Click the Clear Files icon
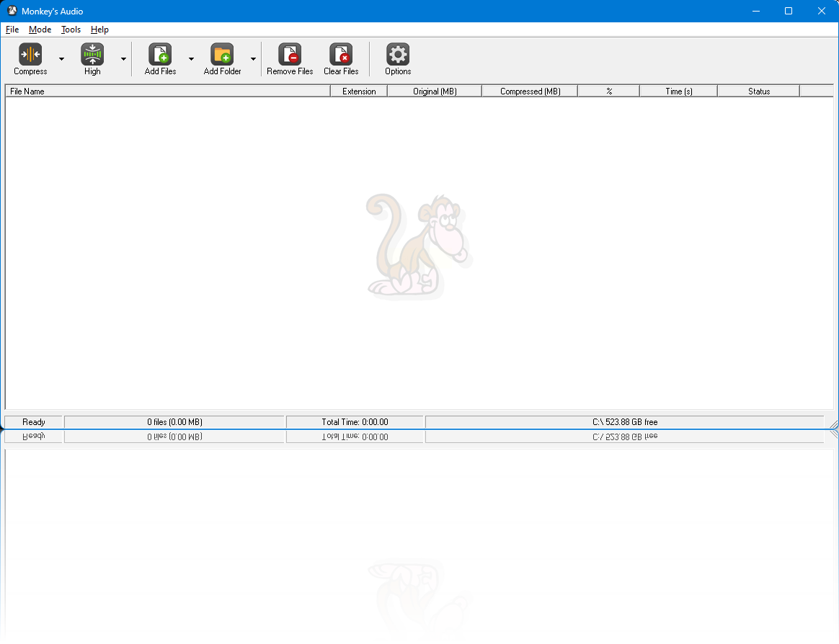839x644 pixels. [x=341, y=54]
